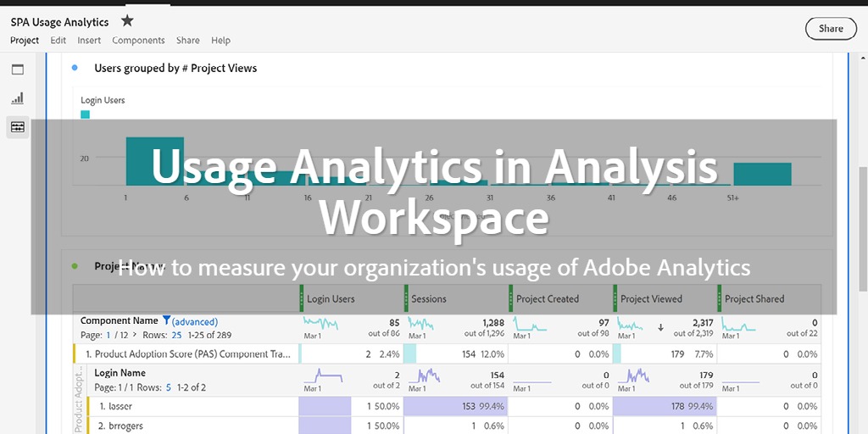Open the Project menu

point(25,40)
